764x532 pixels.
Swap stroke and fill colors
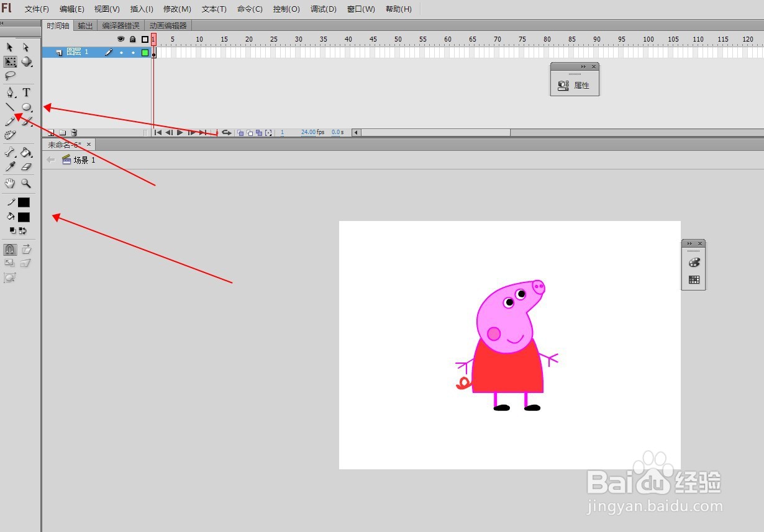[x=22, y=230]
